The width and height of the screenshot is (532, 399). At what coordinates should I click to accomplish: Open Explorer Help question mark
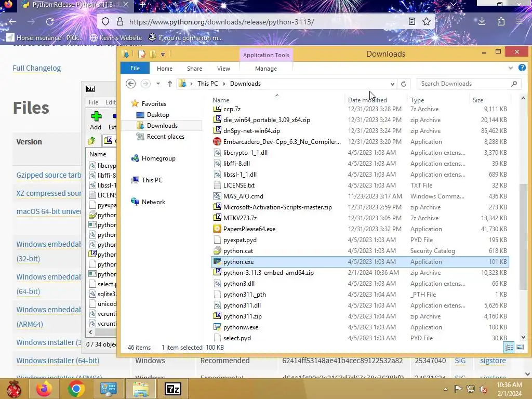(x=522, y=68)
